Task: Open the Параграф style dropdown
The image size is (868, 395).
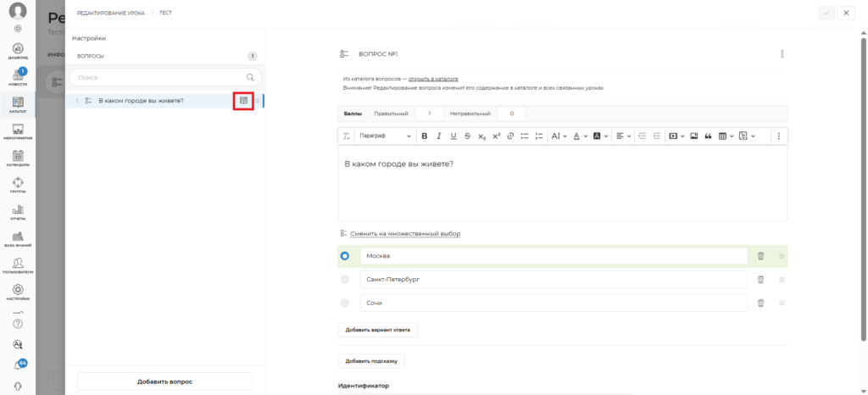Action: pos(384,136)
